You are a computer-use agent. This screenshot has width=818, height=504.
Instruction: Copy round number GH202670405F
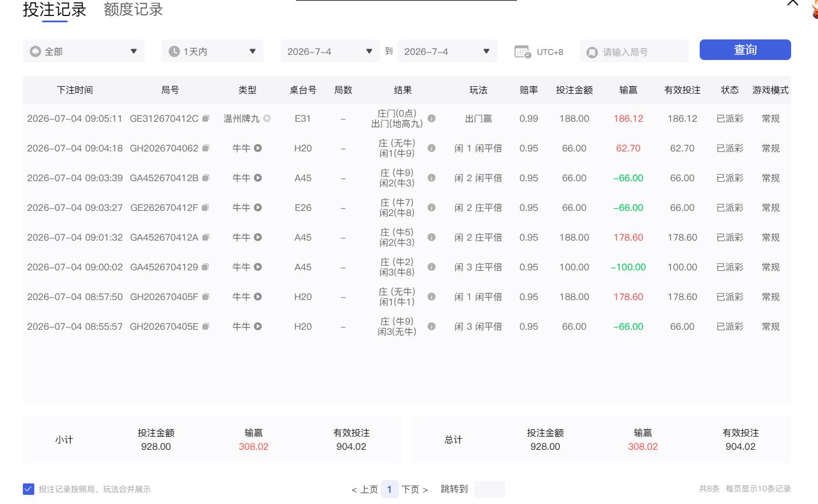pyautogui.click(x=206, y=297)
